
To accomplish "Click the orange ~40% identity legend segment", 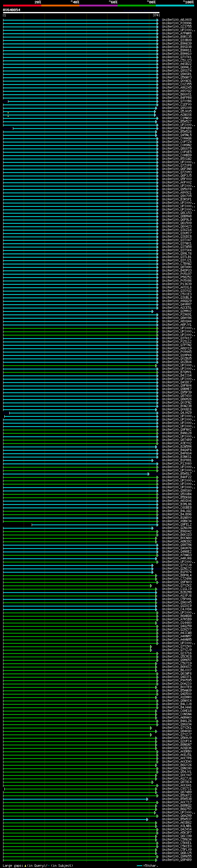I will click(x=60, y=6).
